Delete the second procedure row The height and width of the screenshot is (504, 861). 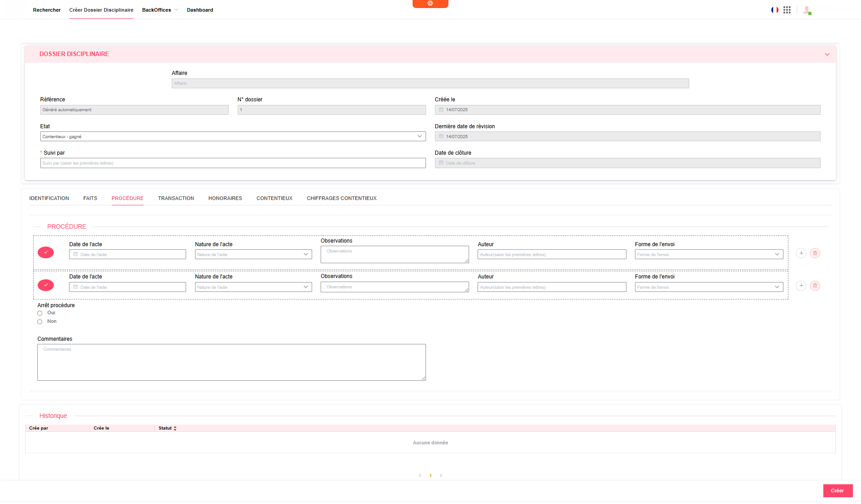click(x=815, y=286)
